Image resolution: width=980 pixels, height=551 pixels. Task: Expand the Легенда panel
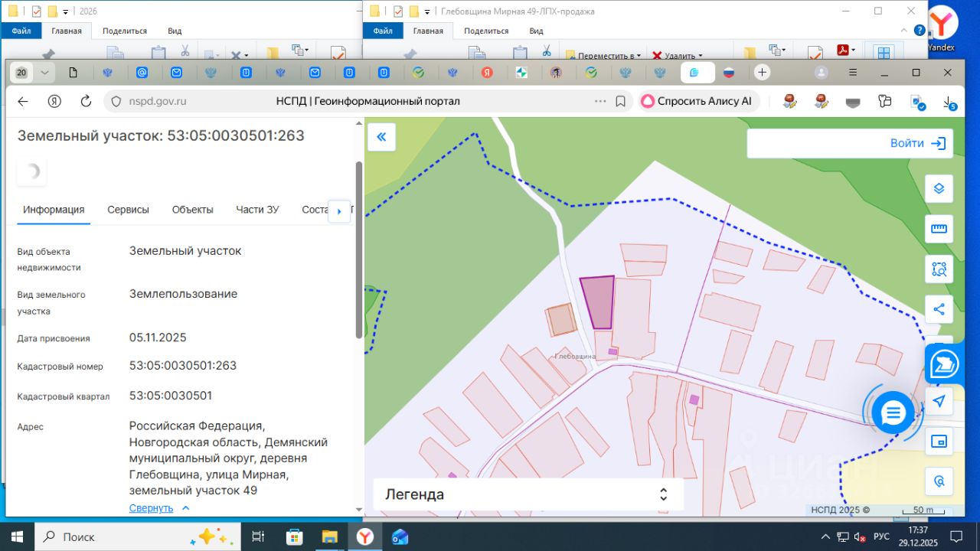(x=664, y=494)
